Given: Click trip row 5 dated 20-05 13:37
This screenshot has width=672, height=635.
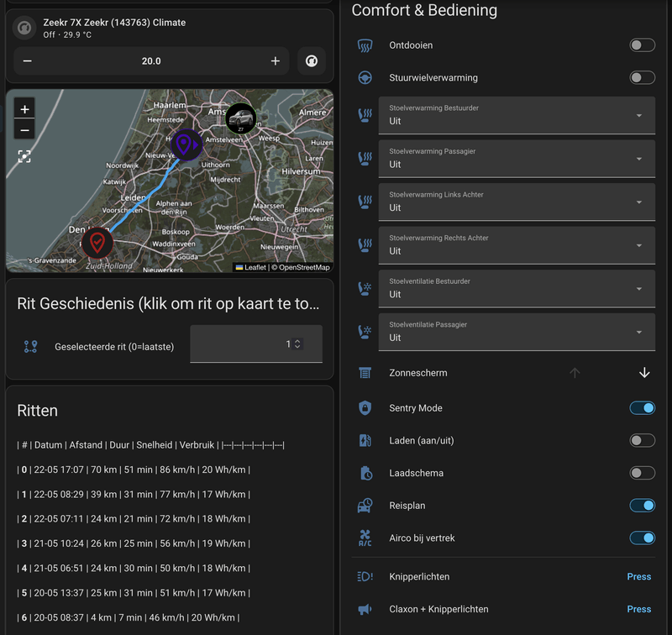Looking at the screenshot, I should [x=134, y=593].
